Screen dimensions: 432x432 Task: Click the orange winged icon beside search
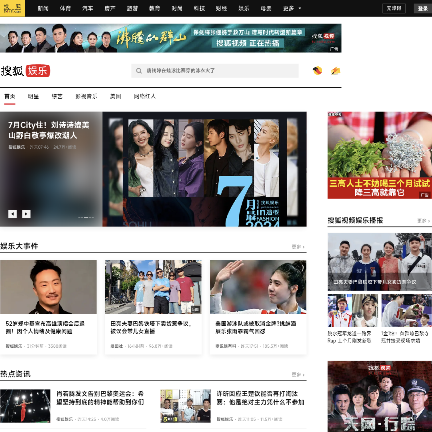pos(335,71)
